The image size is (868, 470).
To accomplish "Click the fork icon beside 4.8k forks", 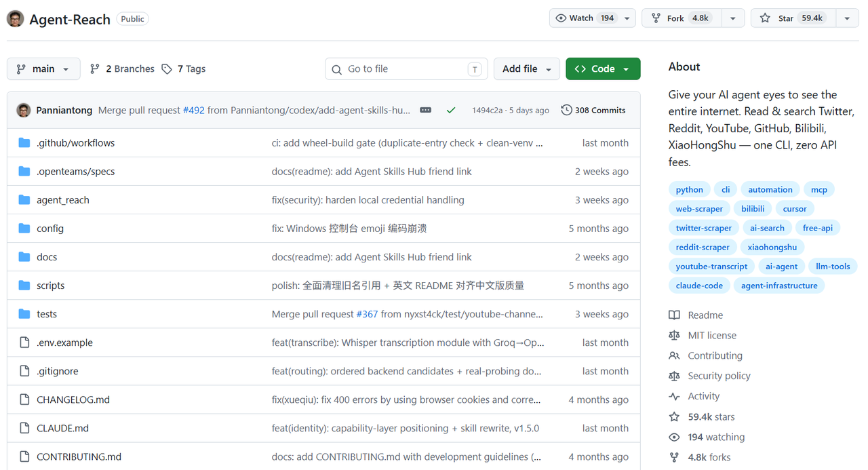I will (674, 457).
